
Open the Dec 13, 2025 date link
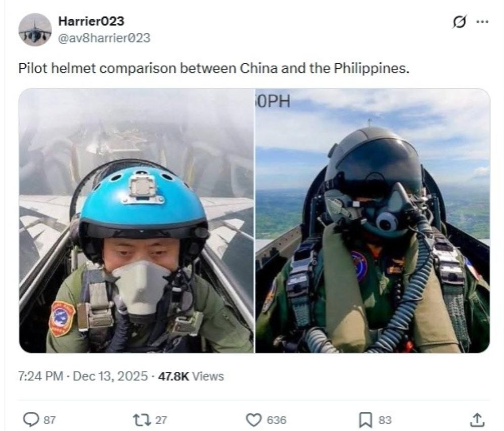(110, 376)
